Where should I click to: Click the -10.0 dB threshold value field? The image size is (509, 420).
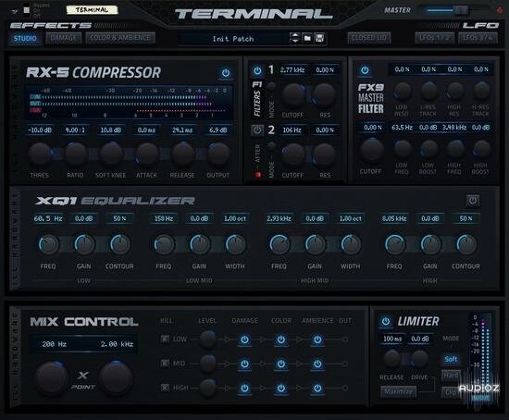point(39,130)
